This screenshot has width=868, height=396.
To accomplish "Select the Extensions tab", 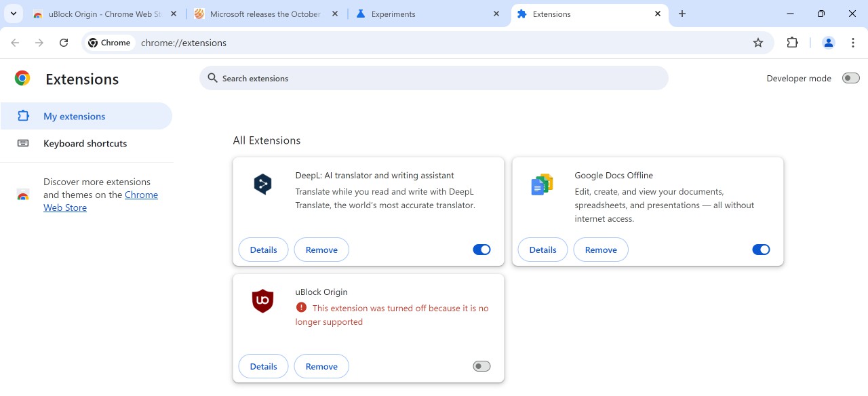I will 589,14.
